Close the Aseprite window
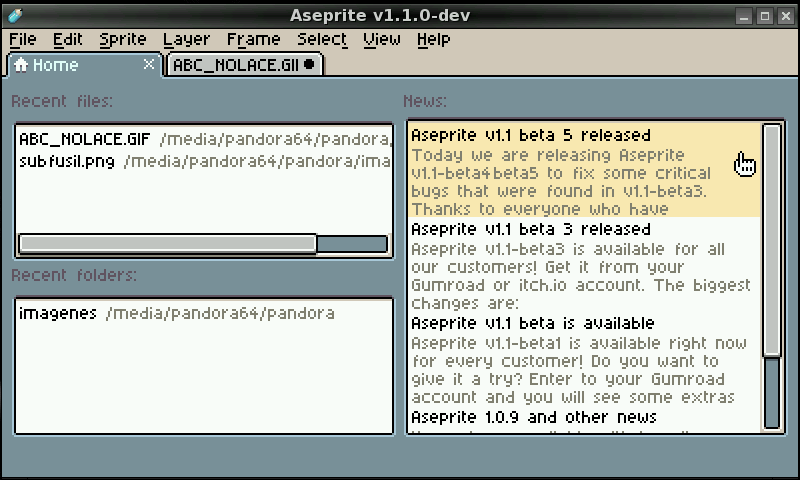The height and width of the screenshot is (480, 800). tap(786, 16)
